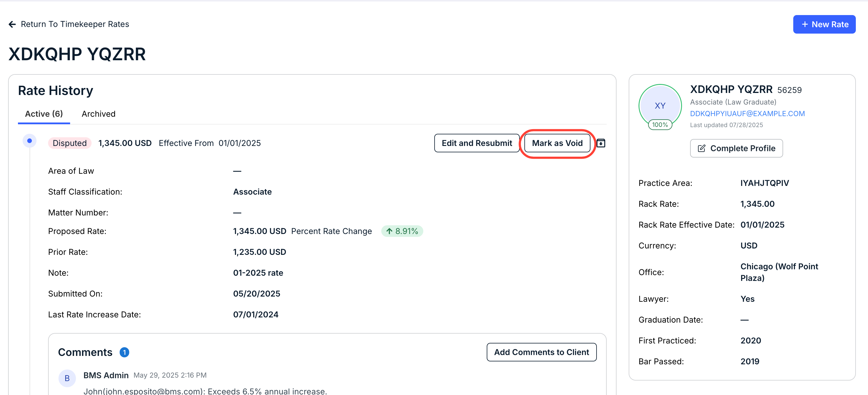Screen dimensions: 868x395
Task: Click the pencil icon in Complete Profile
Action: coord(701,148)
